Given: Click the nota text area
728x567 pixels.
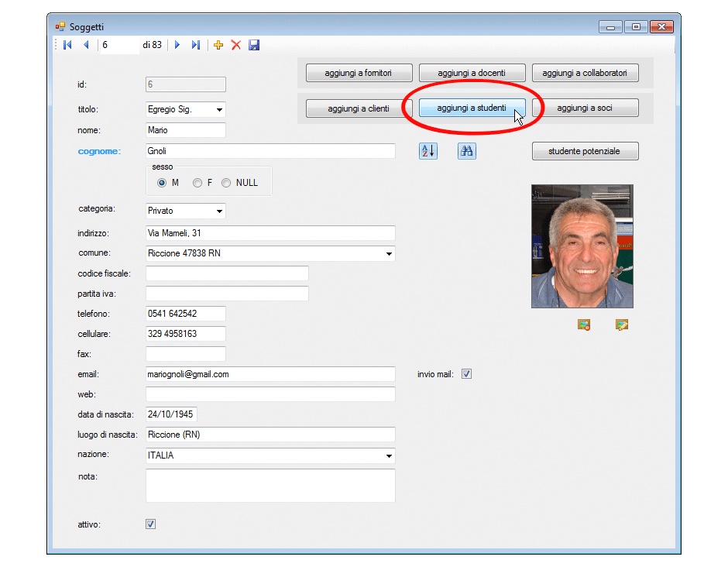Looking at the screenshot, I should pyautogui.click(x=270, y=486).
